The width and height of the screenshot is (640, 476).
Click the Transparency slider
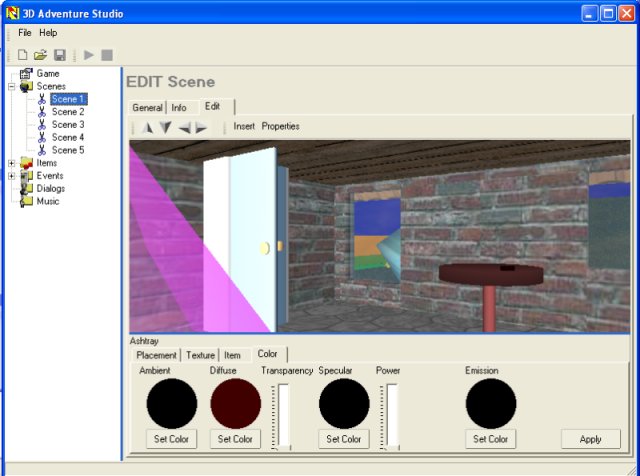click(283, 415)
